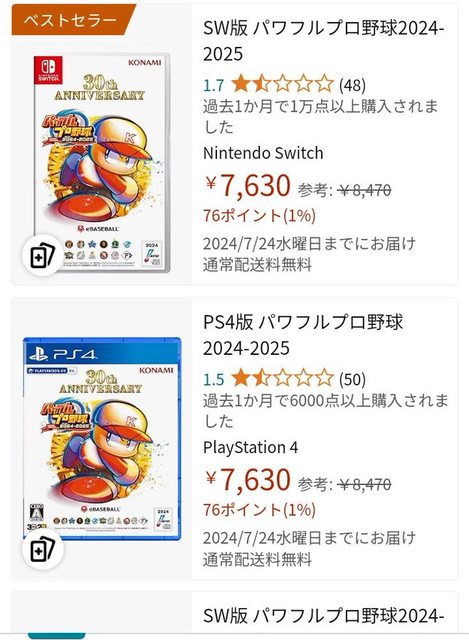Click the ベストセラー badge
Viewport: 469px width, 640px height.
point(73,20)
